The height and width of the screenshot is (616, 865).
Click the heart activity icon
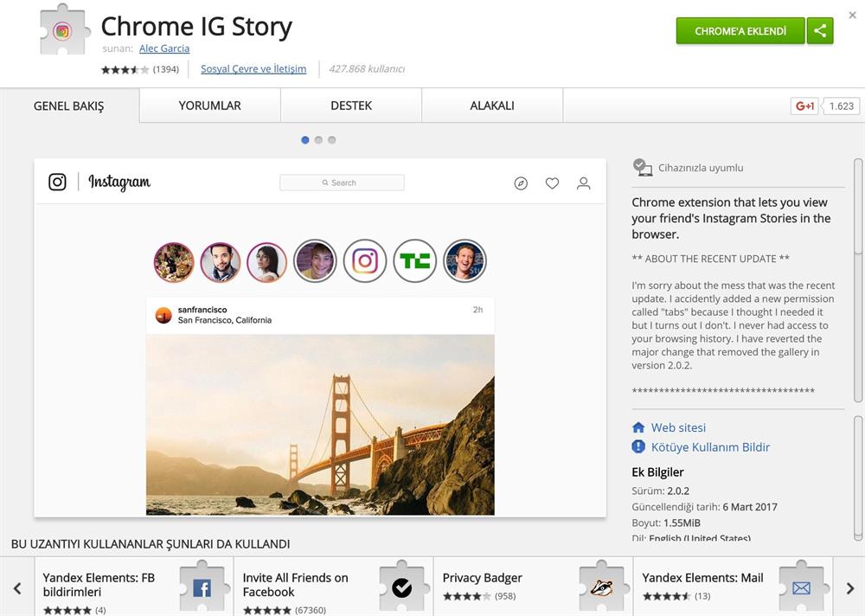552,183
